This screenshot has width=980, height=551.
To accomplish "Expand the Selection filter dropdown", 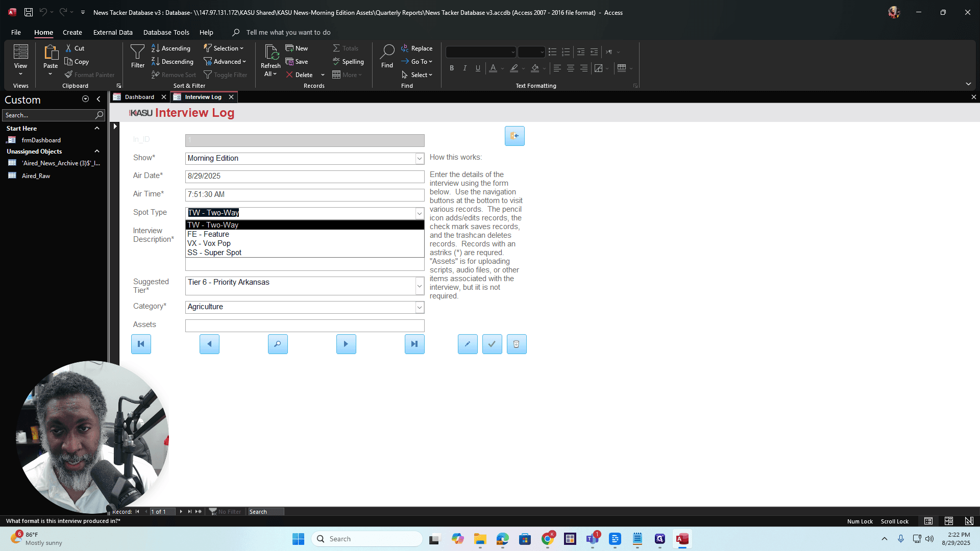I will (x=224, y=48).
